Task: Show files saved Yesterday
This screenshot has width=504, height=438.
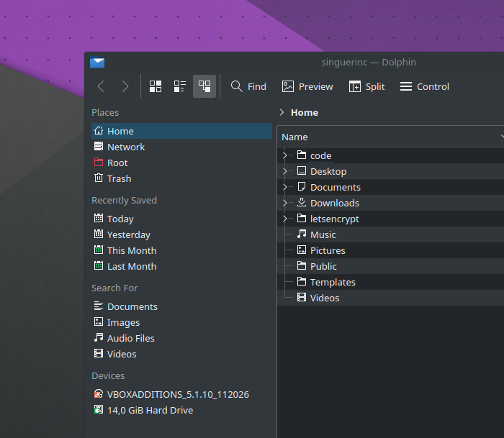Action: 181,234
